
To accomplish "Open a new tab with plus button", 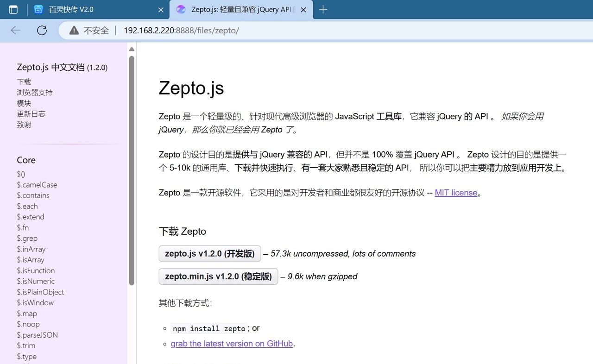I will (x=323, y=9).
